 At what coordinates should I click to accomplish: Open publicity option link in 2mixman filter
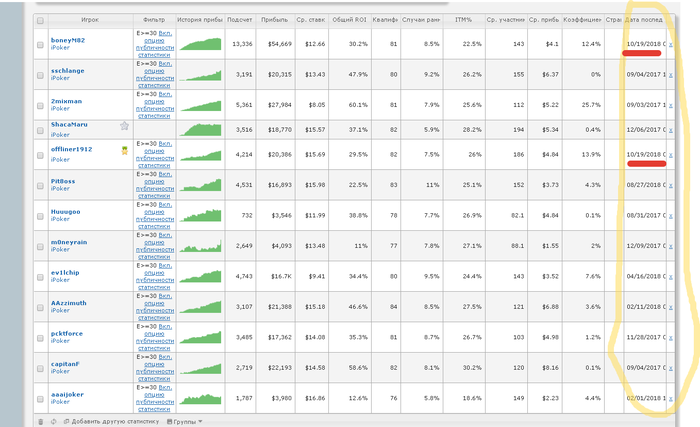[x=155, y=105]
